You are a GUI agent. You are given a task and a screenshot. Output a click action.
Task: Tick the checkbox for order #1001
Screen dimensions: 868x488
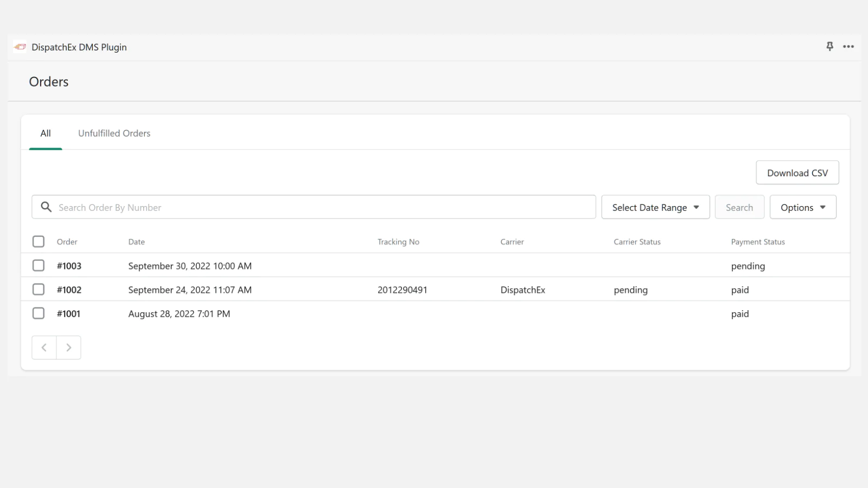(x=39, y=313)
